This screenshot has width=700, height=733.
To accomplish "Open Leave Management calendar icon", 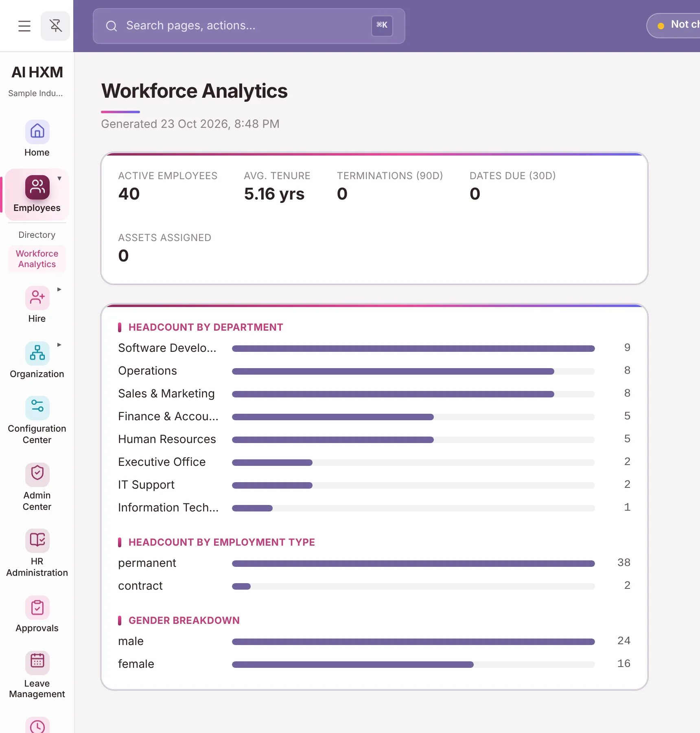I will (37, 663).
